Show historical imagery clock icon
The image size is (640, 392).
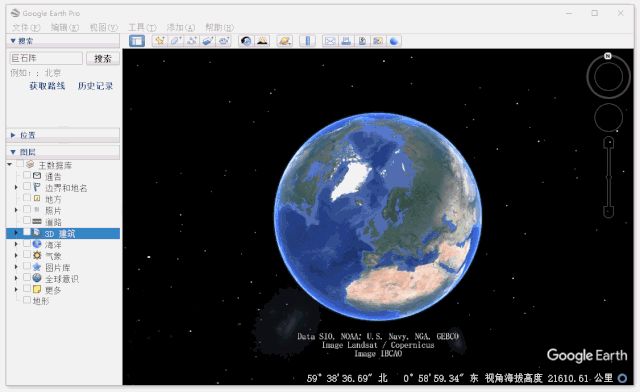coord(246,41)
